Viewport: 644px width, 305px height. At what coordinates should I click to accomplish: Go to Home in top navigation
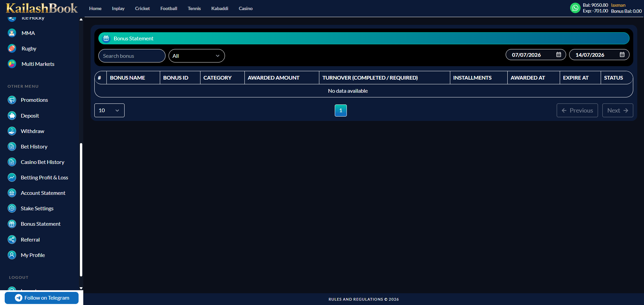95,8
